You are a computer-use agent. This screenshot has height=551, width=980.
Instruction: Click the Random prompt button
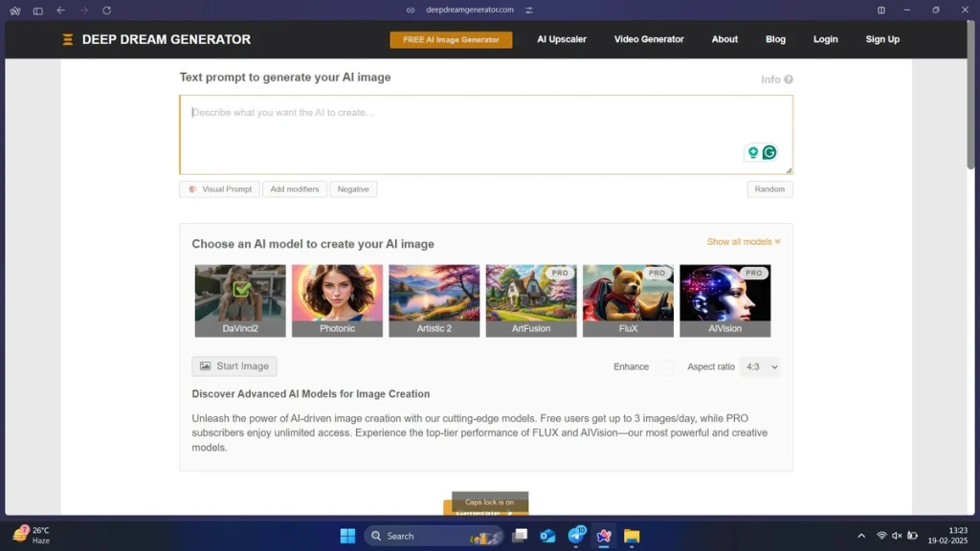tap(769, 189)
